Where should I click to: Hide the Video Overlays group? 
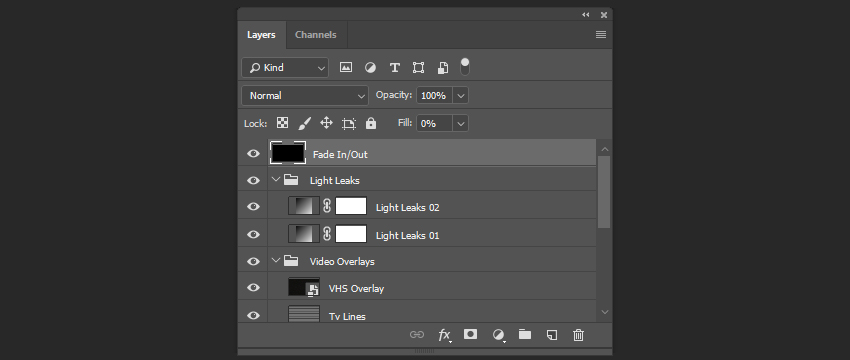click(253, 261)
